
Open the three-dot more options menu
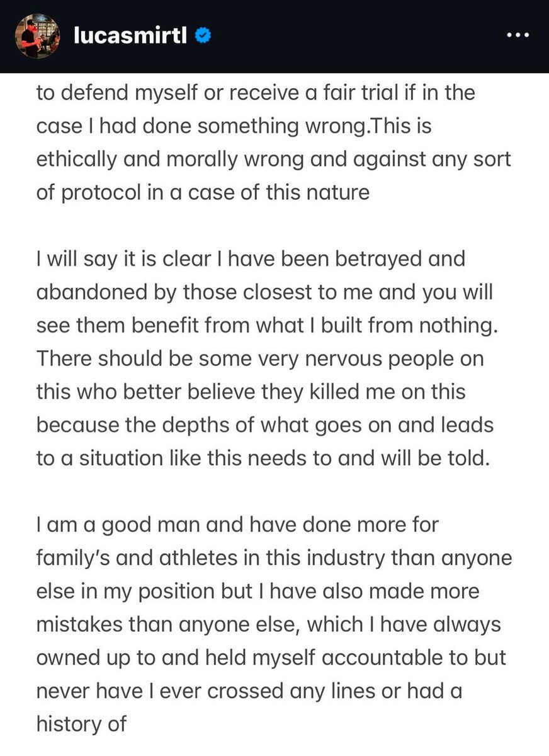tap(518, 36)
